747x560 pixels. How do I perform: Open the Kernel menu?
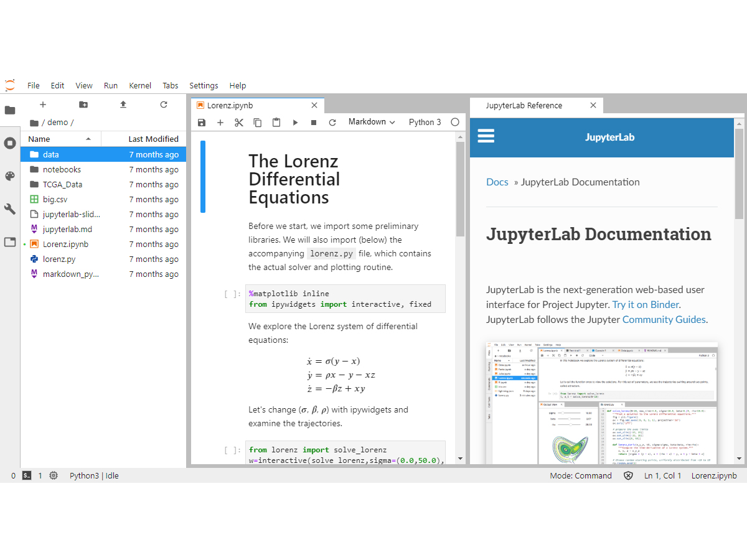140,85
